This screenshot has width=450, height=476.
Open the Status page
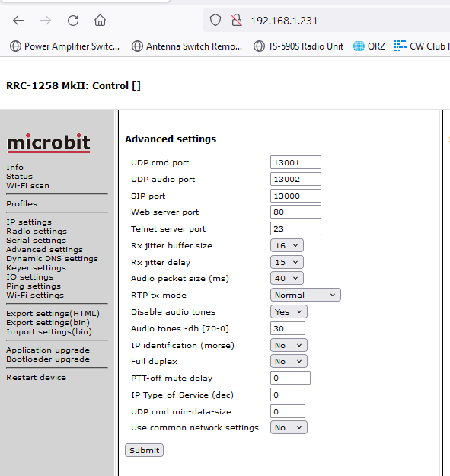(20, 177)
